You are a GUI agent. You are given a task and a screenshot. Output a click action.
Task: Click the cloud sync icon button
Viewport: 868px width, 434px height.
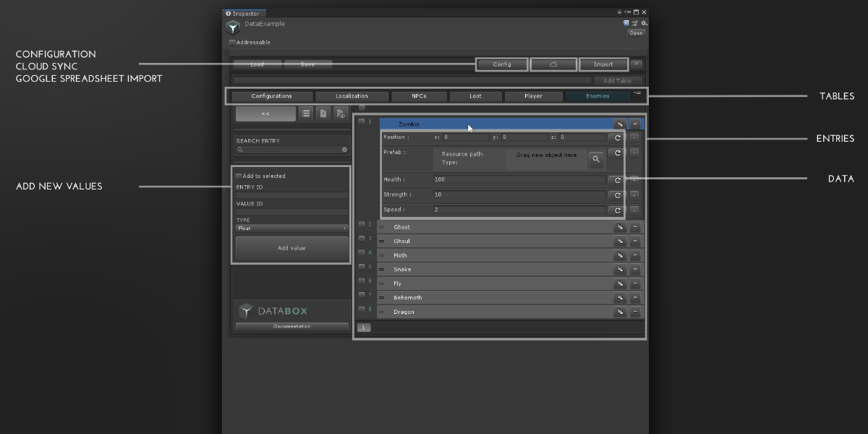click(553, 64)
